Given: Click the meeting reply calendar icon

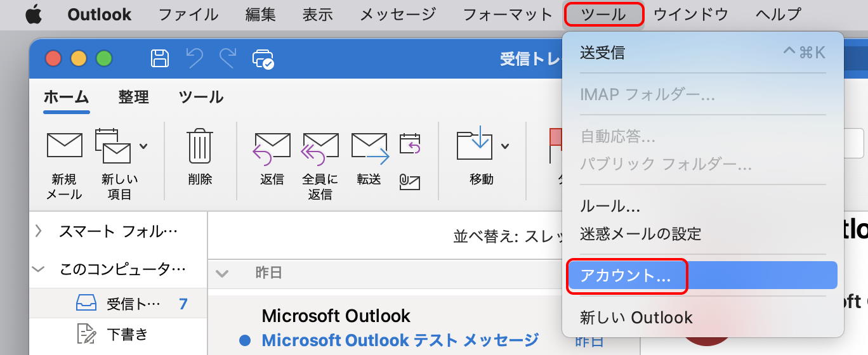Looking at the screenshot, I should tap(410, 144).
